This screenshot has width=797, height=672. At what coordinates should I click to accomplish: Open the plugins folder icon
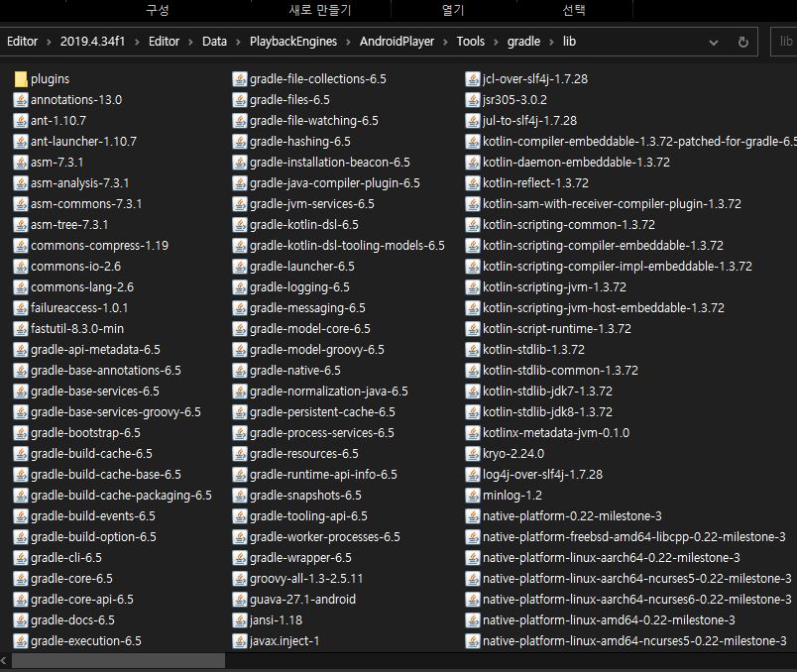[21, 79]
